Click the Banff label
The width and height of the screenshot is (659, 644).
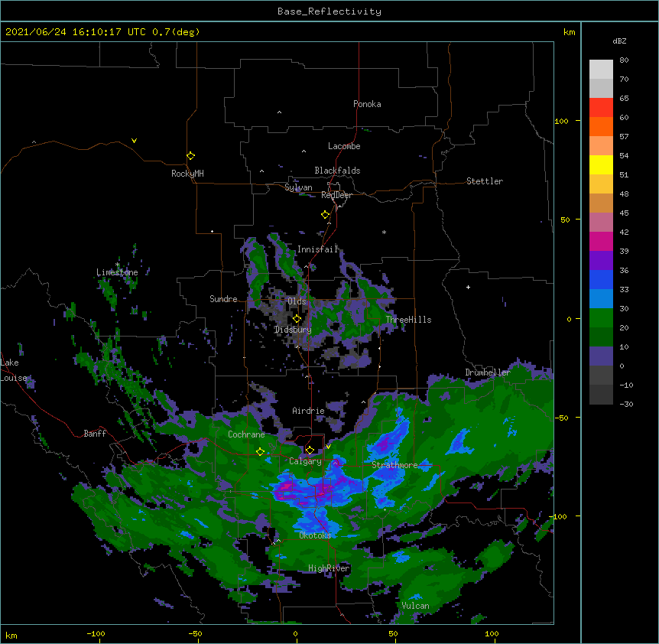95,434
